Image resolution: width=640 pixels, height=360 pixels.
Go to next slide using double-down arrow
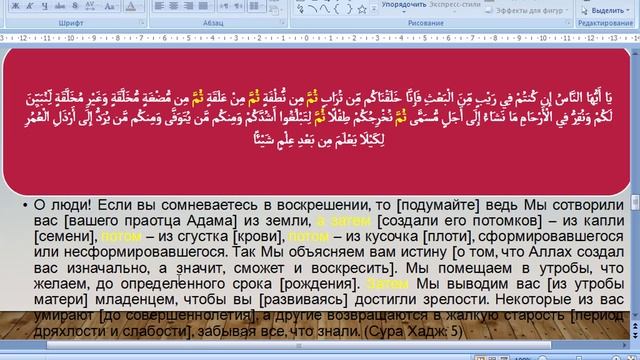click(x=636, y=335)
